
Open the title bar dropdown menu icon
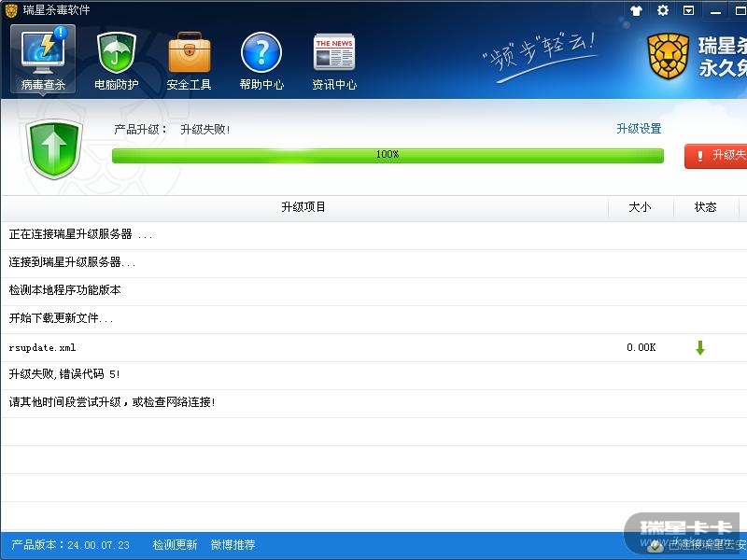pos(688,10)
